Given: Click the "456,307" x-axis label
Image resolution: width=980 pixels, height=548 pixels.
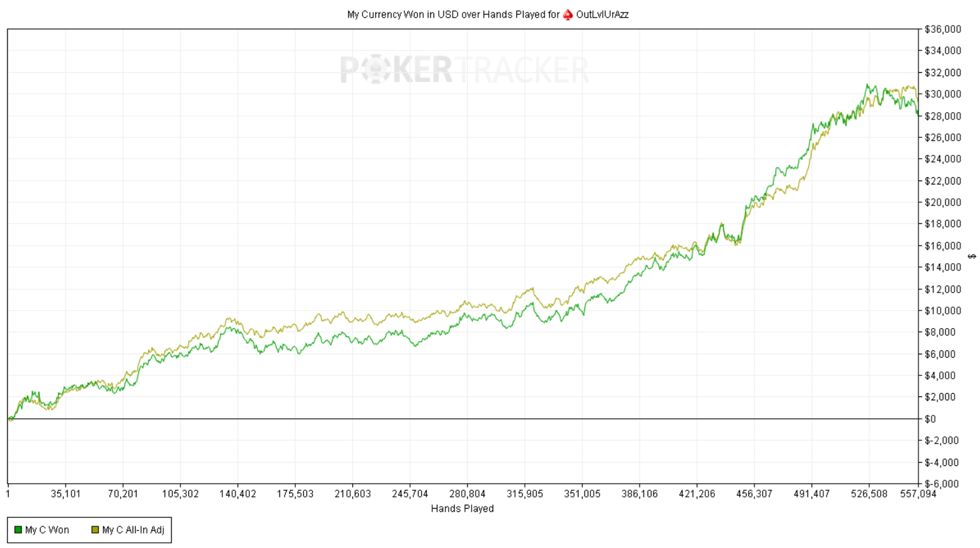Looking at the screenshot, I should tap(754, 494).
